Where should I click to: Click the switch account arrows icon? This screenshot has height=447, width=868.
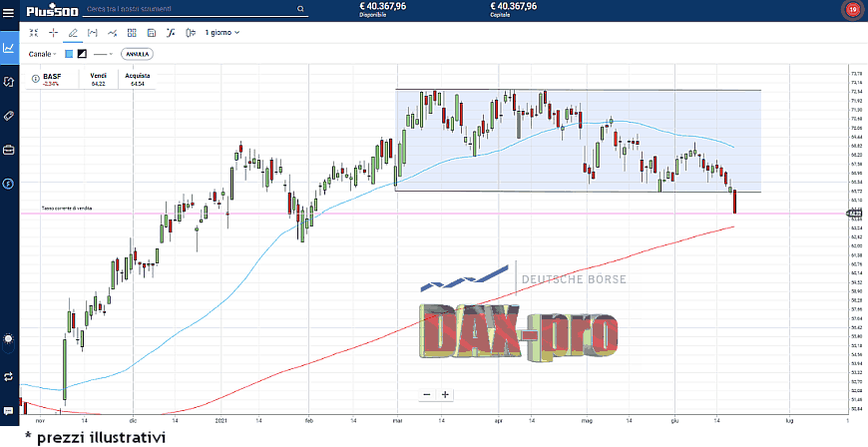[8, 376]
